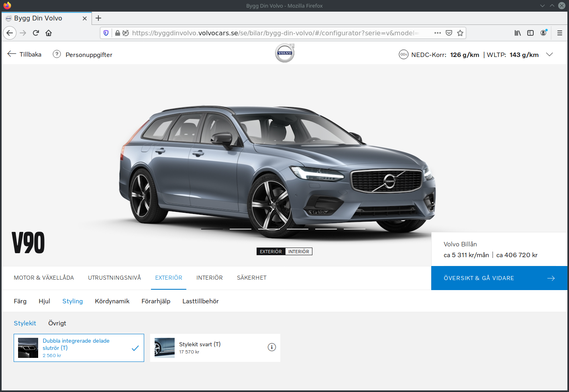Click the Stylekit svart thumbnail
The height and width of the screenshot is (392, 569).
(x=165, y=348)
